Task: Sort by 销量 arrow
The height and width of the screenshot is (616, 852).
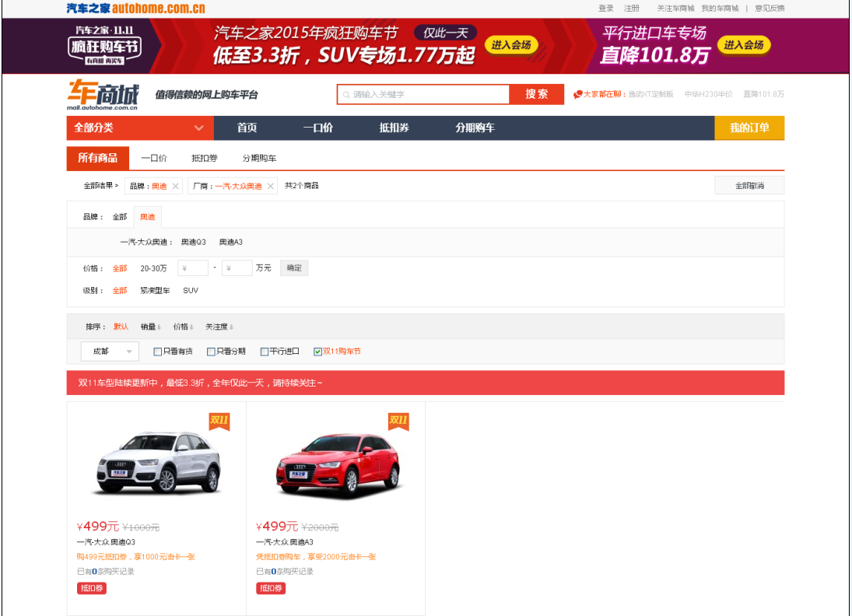Action: click(x=160, y=327)
